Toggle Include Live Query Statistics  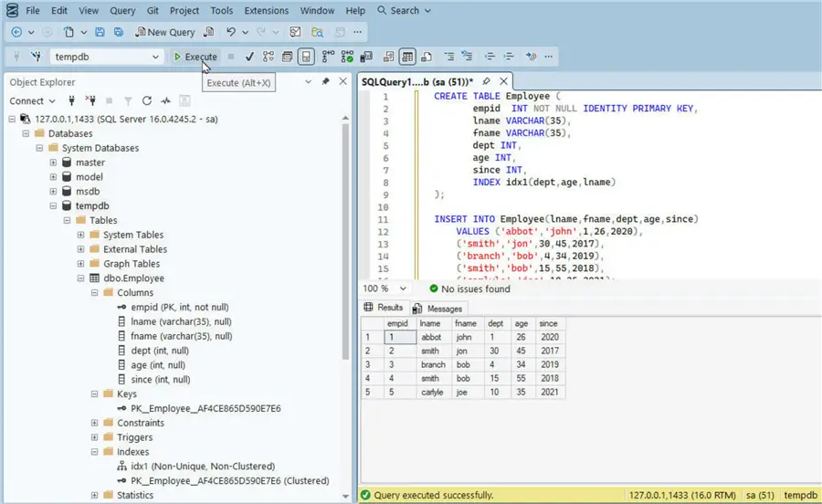coord(347,57)
